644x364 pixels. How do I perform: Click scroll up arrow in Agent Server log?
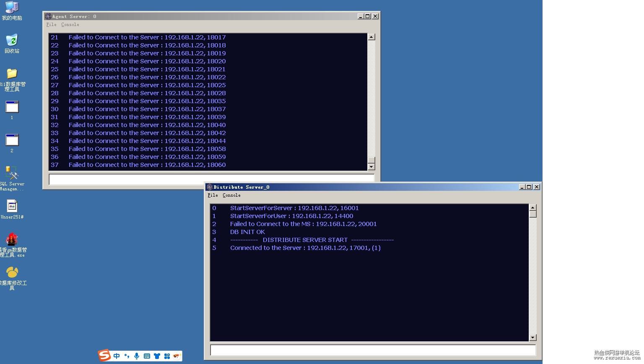371,37
